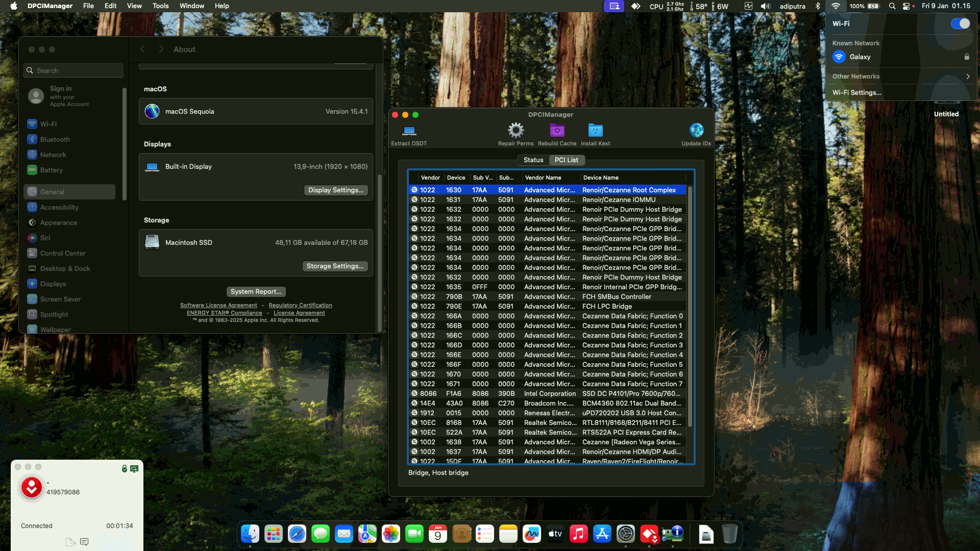
Task: Click the Rebuild Cache toolbar icon
Action: [x=557, y=131]
